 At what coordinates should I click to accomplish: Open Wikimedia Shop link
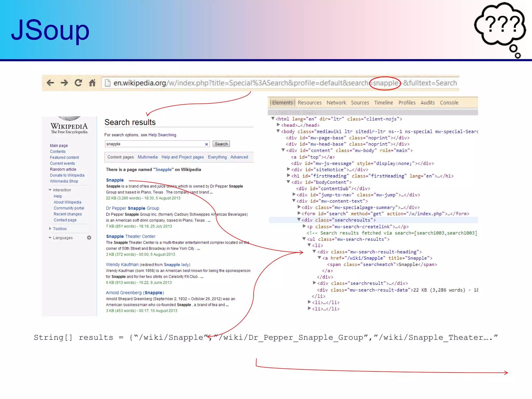point(64,181)
